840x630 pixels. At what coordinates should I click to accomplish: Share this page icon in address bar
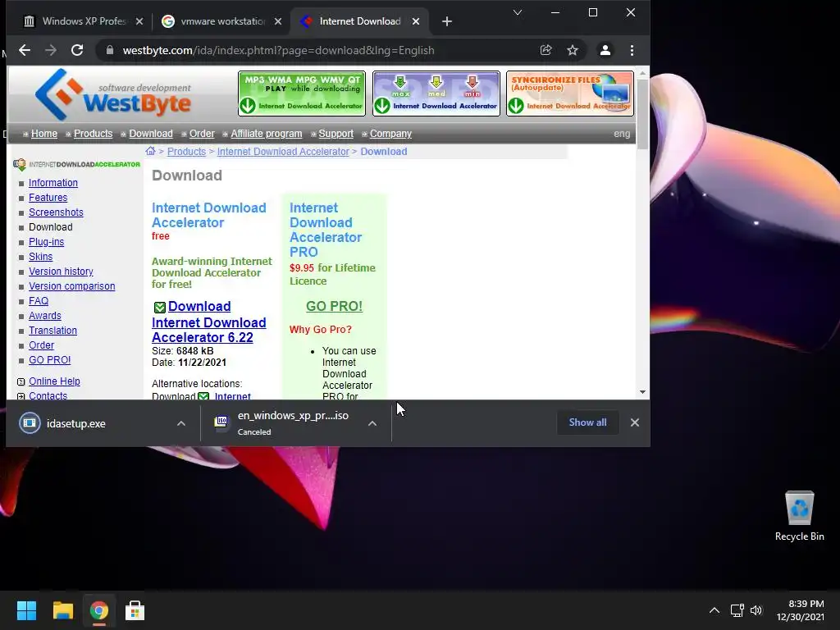tap(546, 50)
